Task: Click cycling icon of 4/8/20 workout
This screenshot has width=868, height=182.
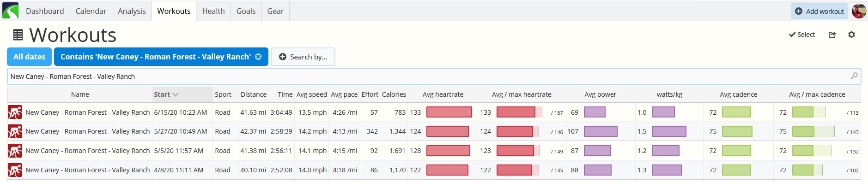Action: click(x=15, y=170)
